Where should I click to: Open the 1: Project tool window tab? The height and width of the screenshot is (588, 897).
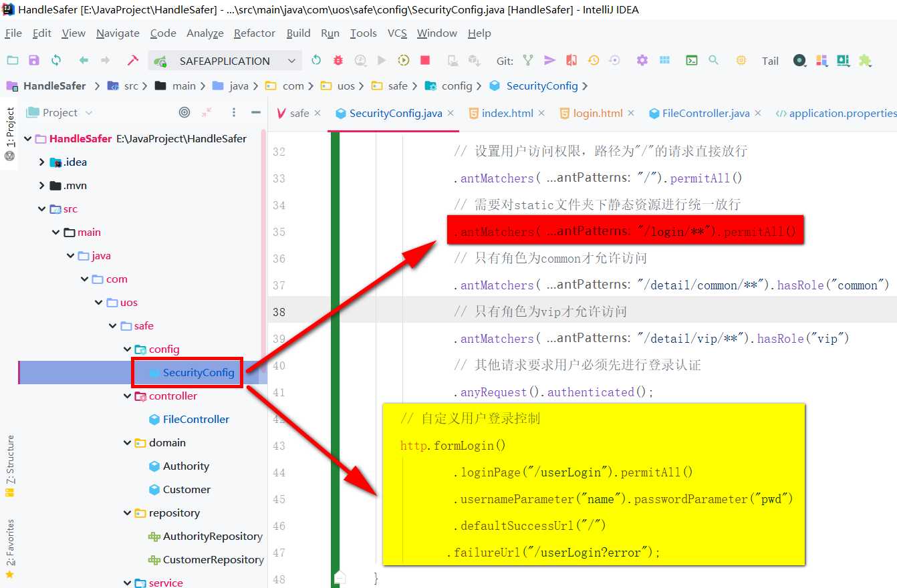[x=9, y=128]
